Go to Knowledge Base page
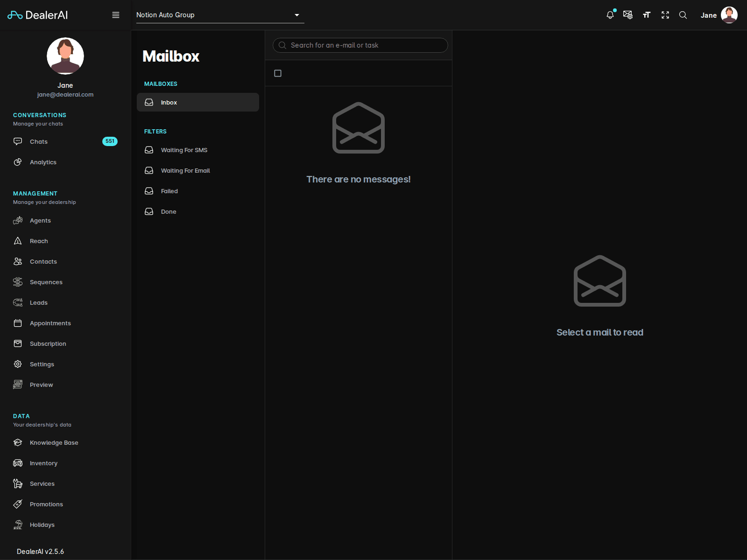Viewport: 747px width, 560px height. (54, 442)
